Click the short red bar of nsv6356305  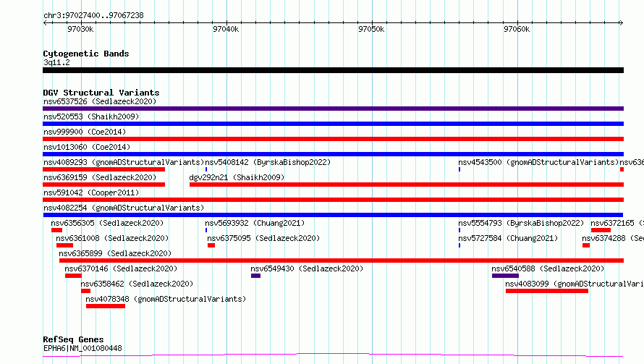click(56, 230)
